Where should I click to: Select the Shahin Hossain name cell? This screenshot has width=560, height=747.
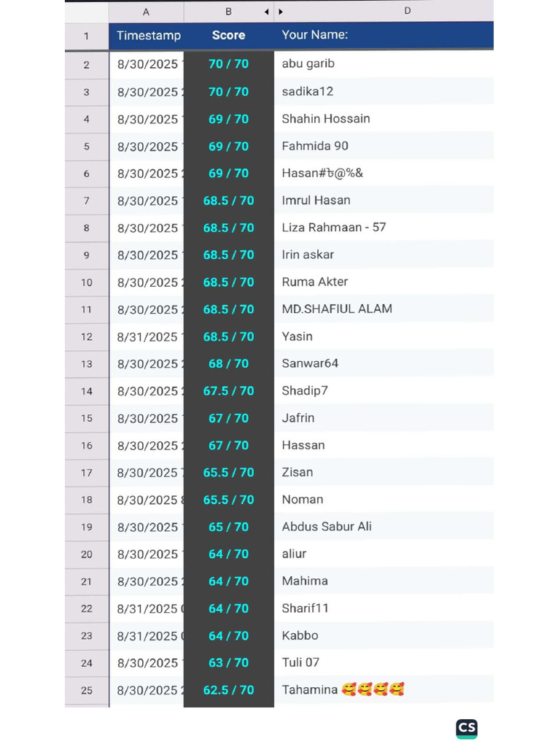point(384,119)
